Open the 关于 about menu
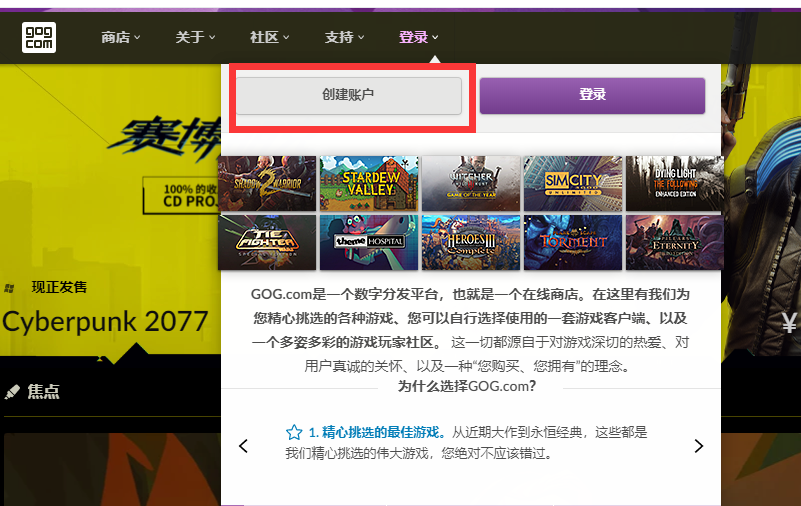This screenshot has width=801, height=506. (195, 37)
